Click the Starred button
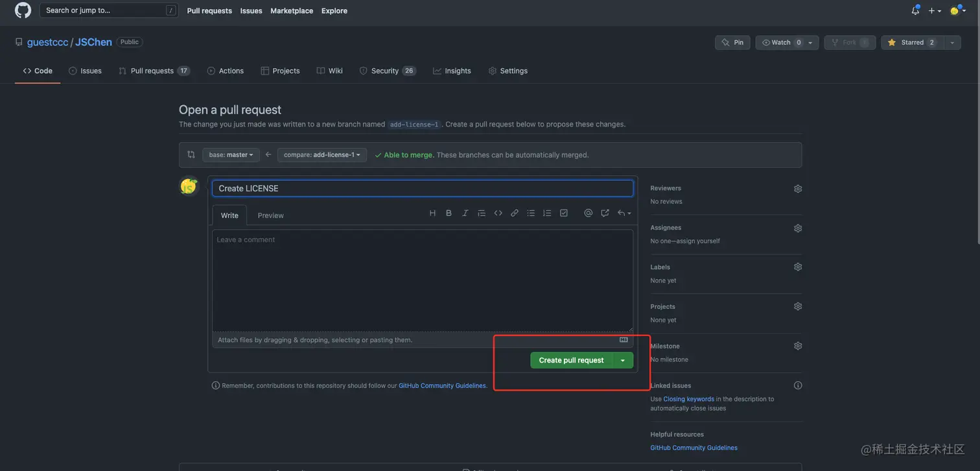The height and width of the screenshot is (471, 980). [x=912, y=42]
